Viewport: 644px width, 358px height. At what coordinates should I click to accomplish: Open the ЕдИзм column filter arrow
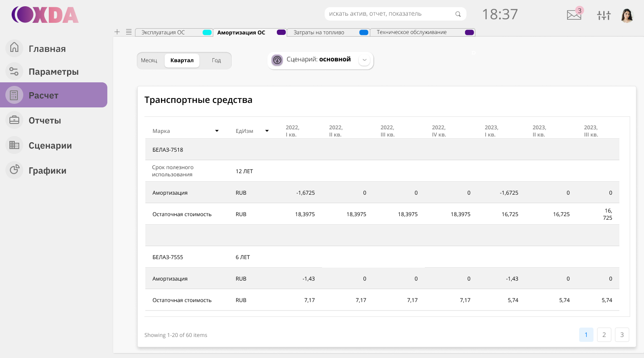pyautogui.click(x=267, y=131)
